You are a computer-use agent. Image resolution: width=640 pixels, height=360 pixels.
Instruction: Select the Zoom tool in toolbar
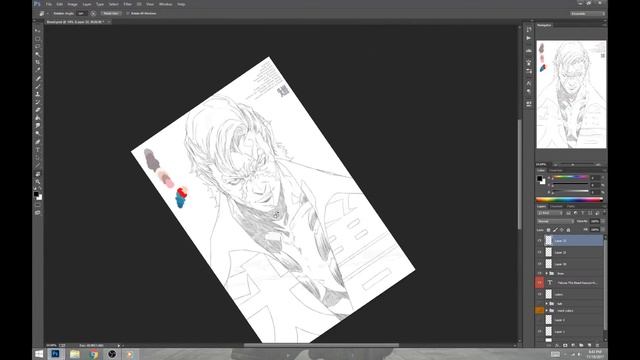[38, 182]
